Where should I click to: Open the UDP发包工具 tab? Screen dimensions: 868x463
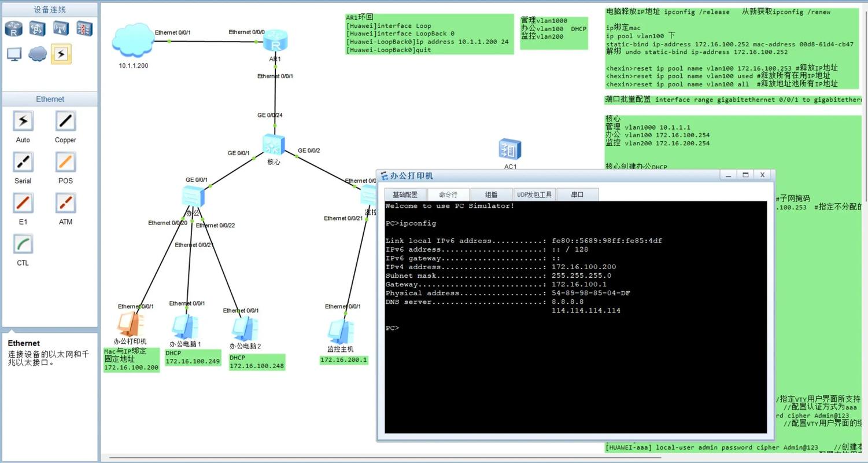534,195
